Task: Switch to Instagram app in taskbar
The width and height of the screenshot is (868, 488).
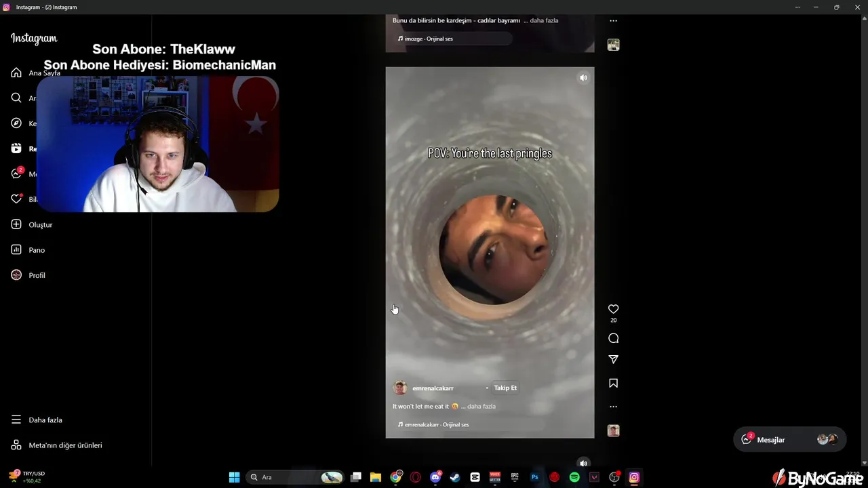Action: pos(634,477)
